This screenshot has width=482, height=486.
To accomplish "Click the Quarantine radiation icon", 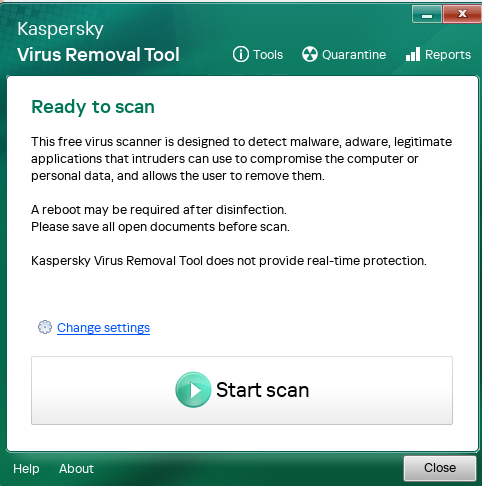I will (310, 54).
